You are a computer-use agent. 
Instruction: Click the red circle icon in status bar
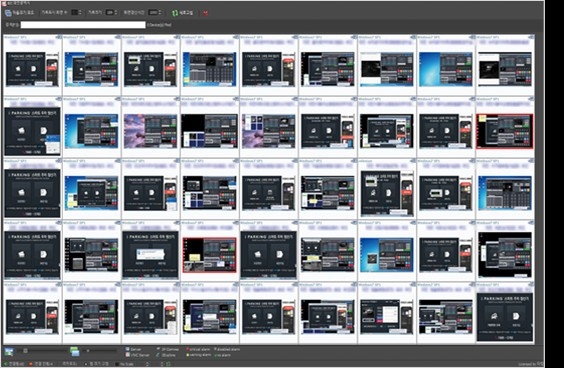pos(31,364)
